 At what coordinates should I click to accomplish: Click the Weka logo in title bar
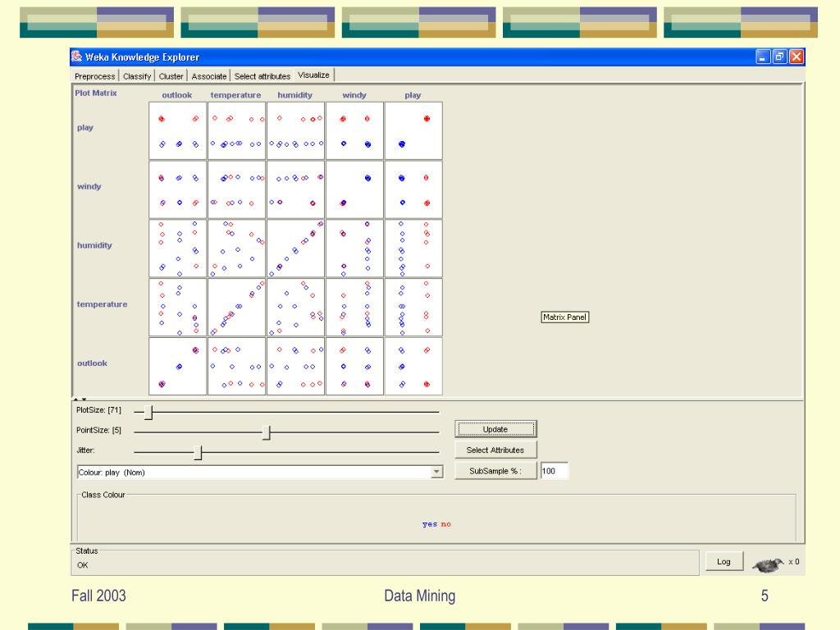pos(77,57)
